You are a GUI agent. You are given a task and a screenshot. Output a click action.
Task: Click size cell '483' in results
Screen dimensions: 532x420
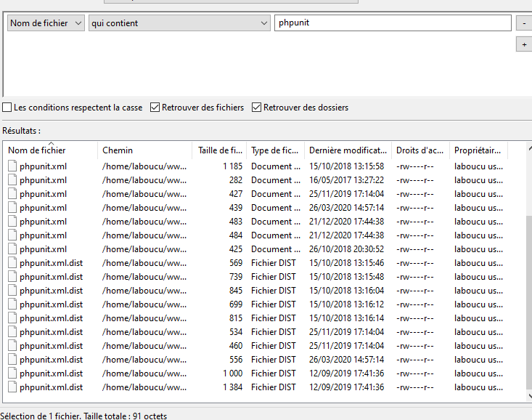click(x=236, y=222)
